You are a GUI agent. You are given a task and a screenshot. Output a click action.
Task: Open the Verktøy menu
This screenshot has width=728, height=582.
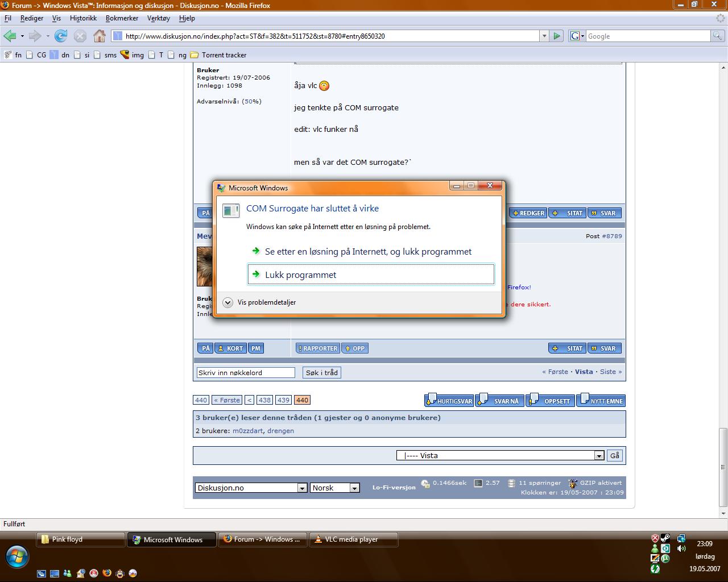[158, 18]
